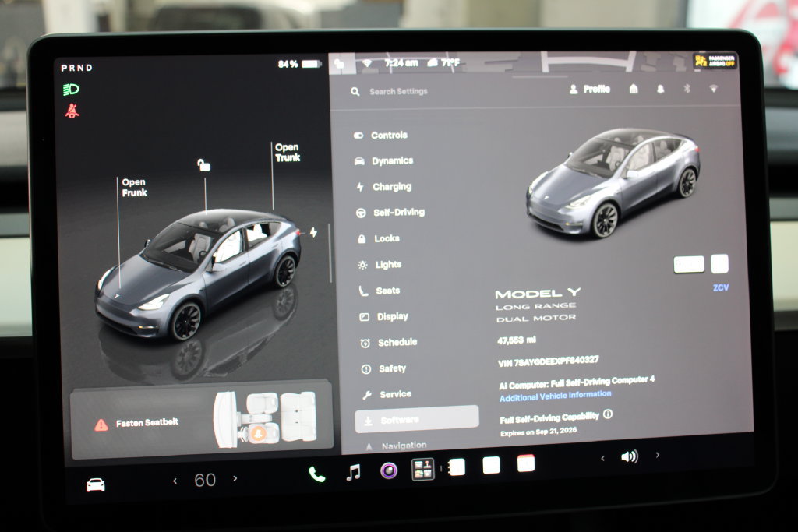Tap the seat occupancy diagram thumbnail
This screenshot has width=798, height=532.
coord(265,419)
